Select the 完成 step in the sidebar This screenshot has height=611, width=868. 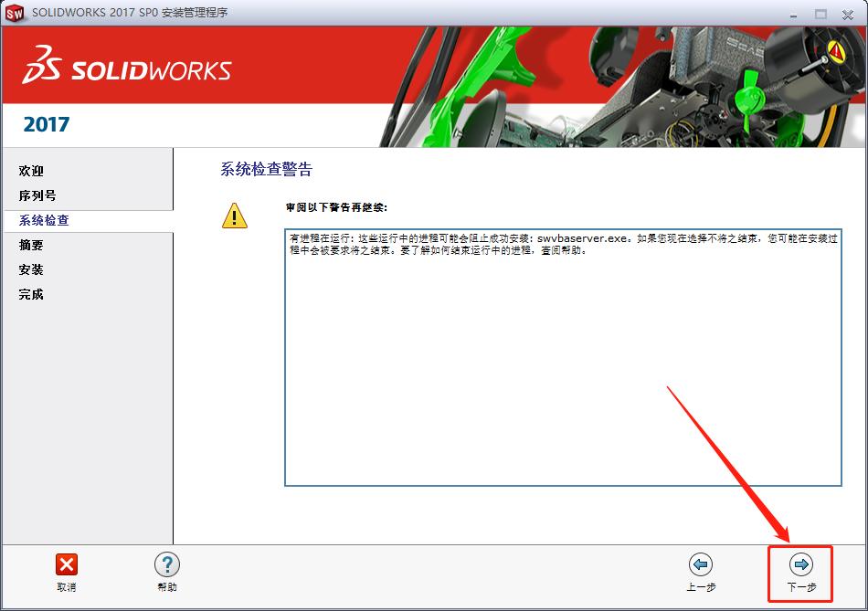click(x=29, y=293)
